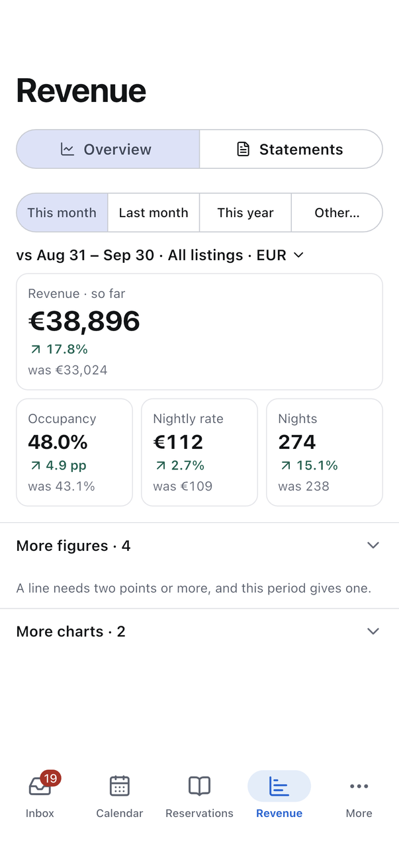
Task: Switch period to This year
Action: [x=245, y=213]
